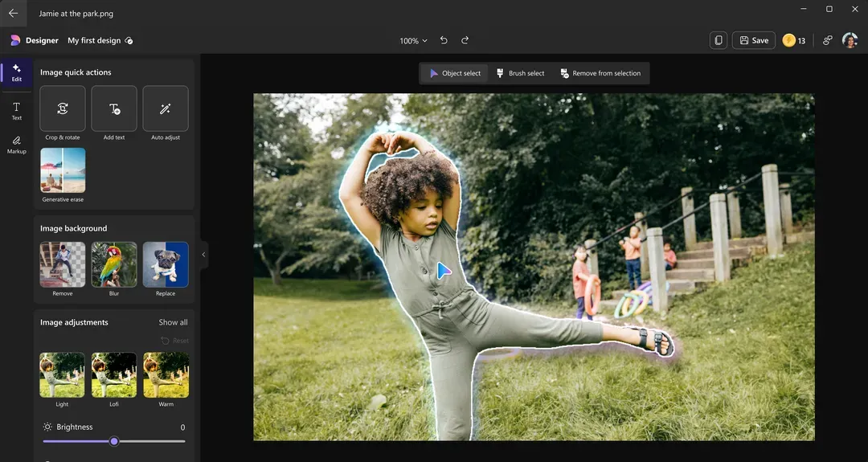Open the credits coin counter
Viewport: 868px width, 462px height.
794,40
